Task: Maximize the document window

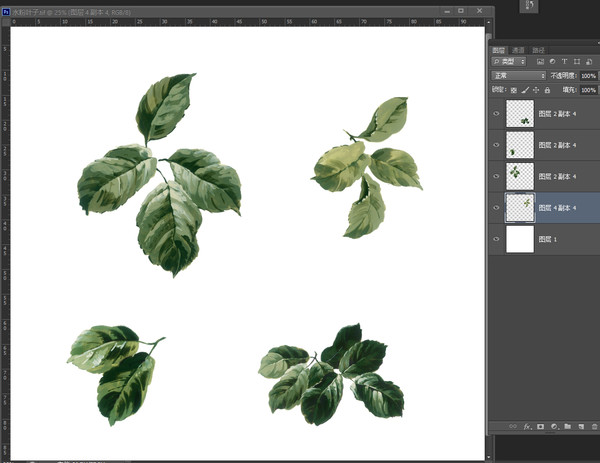Action: coord(461,11)
